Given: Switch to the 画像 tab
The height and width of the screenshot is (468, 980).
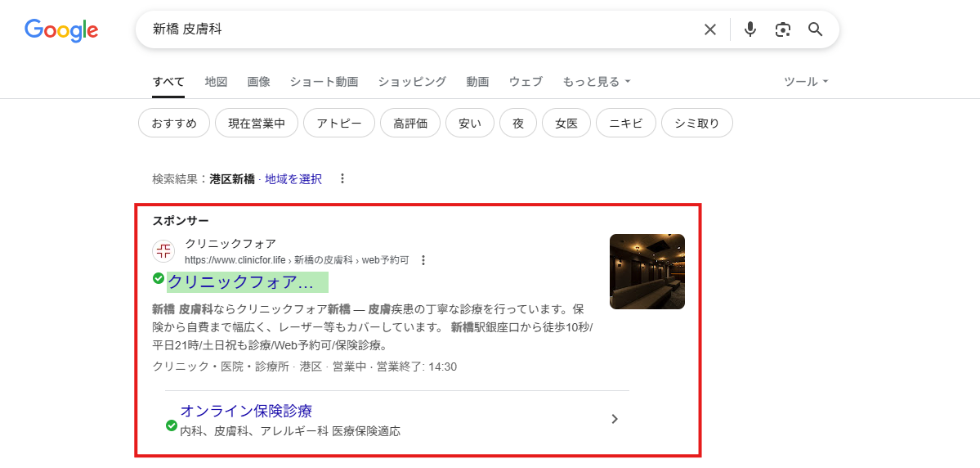Looking at the screenshot, I should click(258, 82).
